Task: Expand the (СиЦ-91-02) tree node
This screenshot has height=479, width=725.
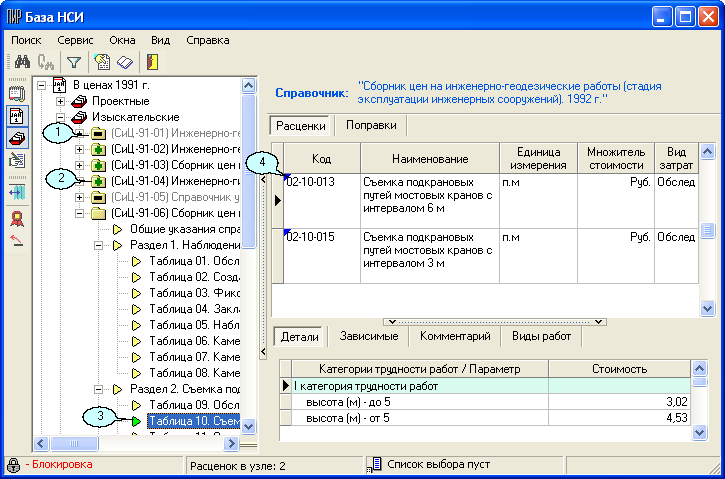Action: [81, 149]
